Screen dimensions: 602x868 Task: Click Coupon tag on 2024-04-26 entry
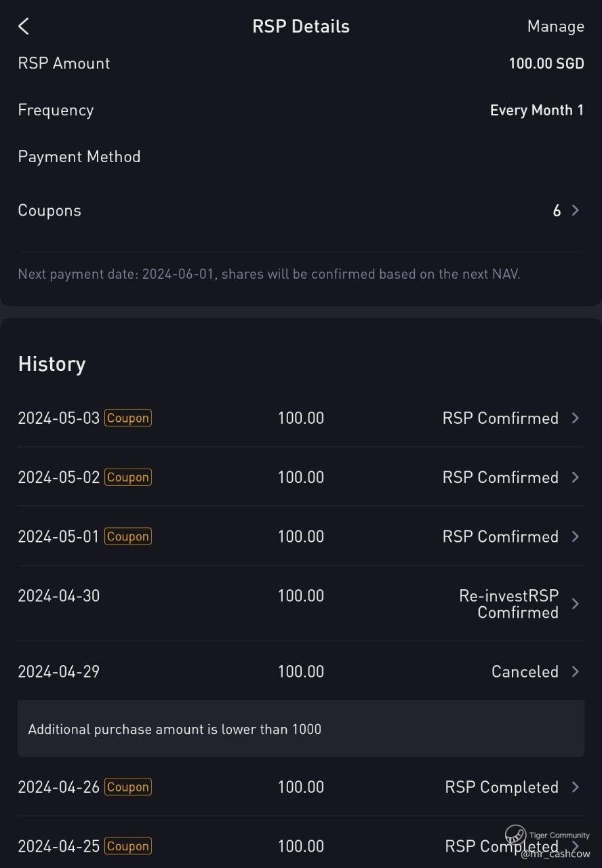tap(127, 787)
